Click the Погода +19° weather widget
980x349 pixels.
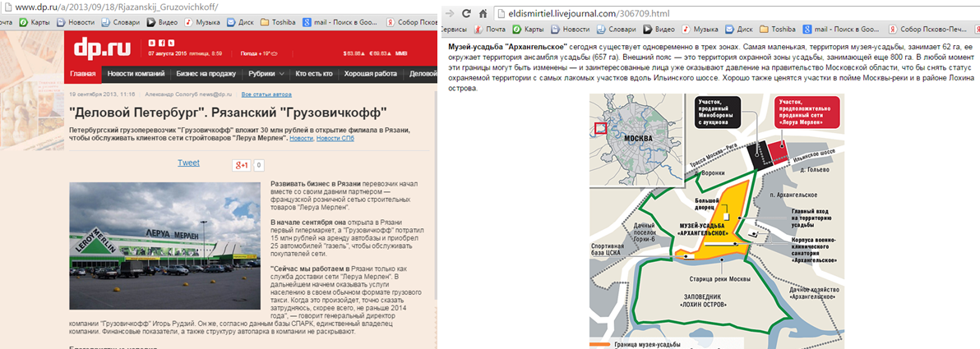point(258,53)
